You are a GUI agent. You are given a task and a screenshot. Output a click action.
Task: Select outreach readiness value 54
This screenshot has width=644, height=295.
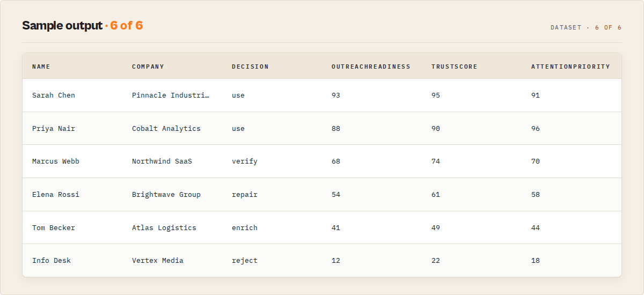(x=336, y=195)
